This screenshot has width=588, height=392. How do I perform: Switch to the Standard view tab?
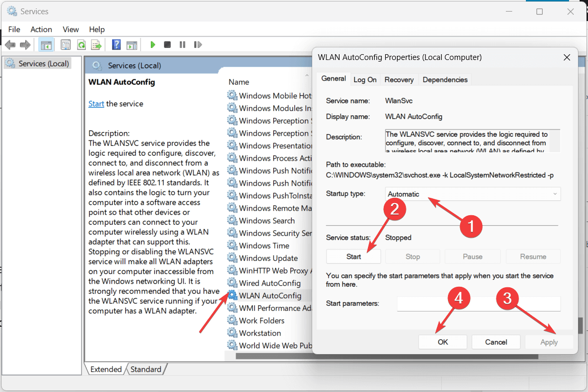(146, 369)
